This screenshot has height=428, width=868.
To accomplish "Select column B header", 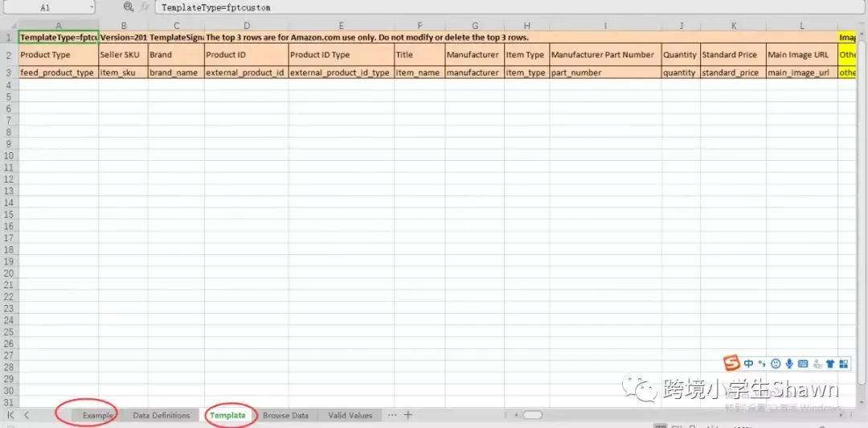I will (x=124, y=26).
